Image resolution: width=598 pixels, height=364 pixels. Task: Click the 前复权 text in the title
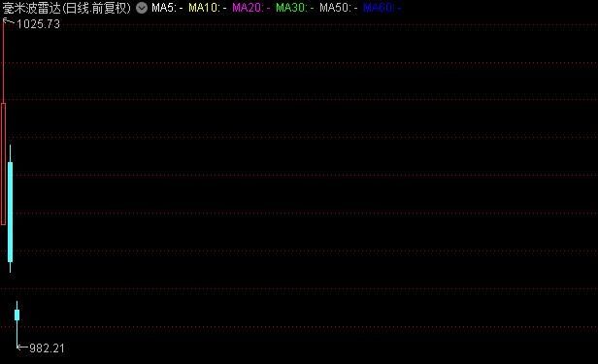110,8
